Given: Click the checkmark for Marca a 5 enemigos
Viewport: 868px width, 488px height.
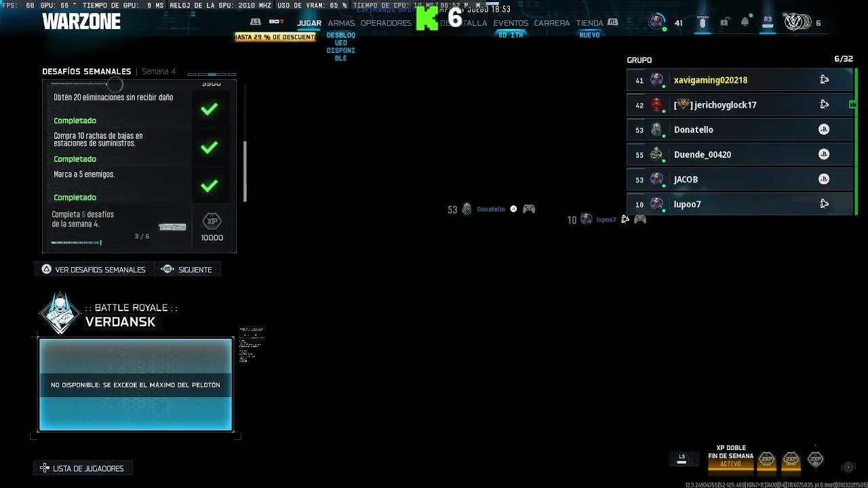Looking at the screenshot, I should [209, 185].
